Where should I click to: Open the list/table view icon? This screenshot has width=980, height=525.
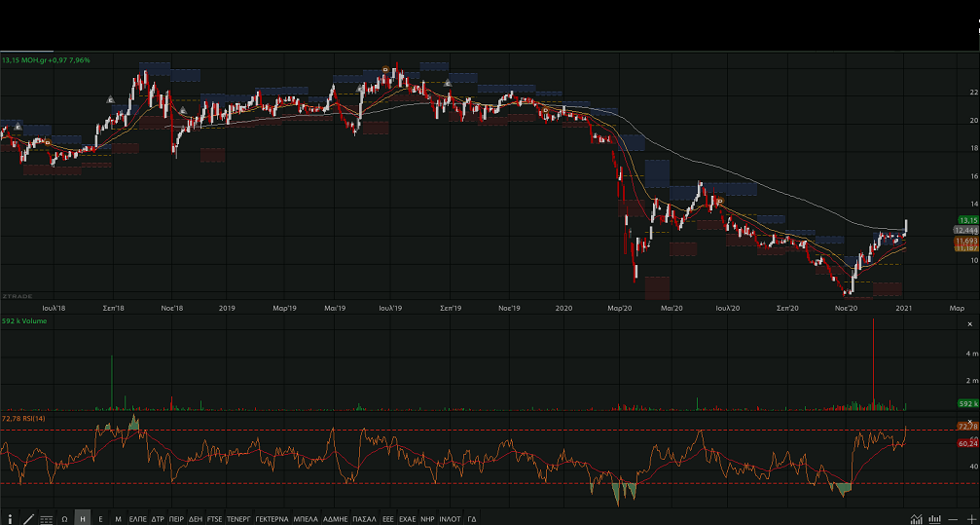47,519
